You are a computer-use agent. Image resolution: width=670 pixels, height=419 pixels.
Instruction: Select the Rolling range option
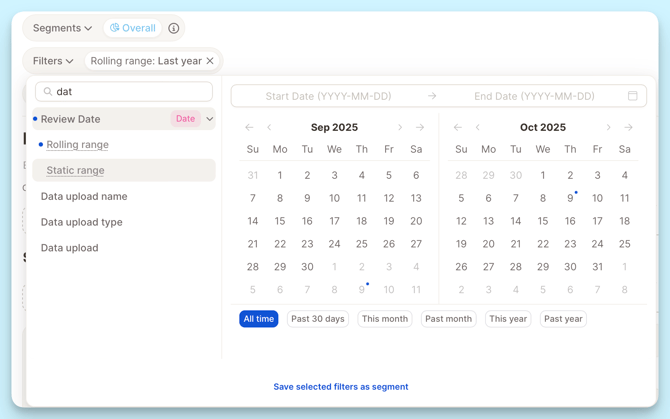tap(77, 145)
